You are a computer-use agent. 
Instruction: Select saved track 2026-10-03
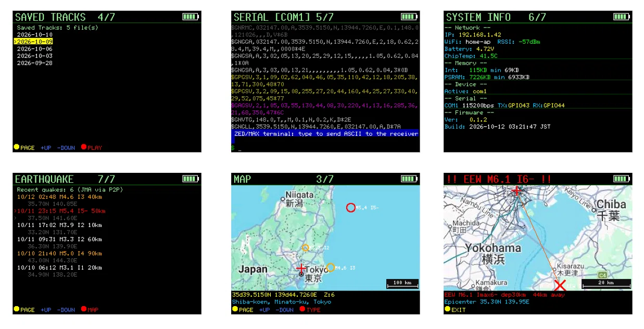[x=35, y=56]
